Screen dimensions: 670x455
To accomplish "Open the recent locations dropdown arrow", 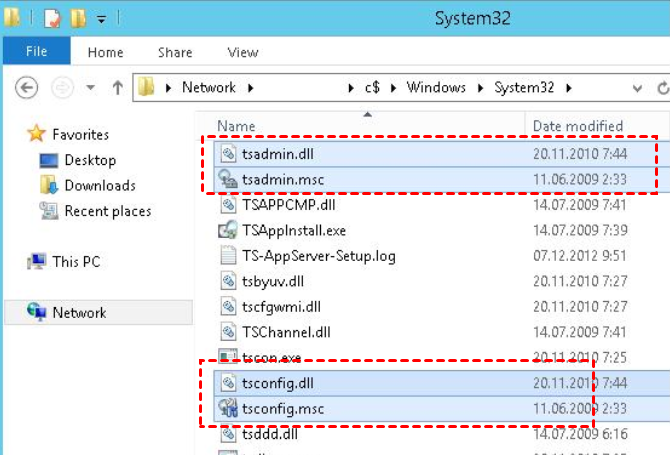I will [x=91, y=88].
